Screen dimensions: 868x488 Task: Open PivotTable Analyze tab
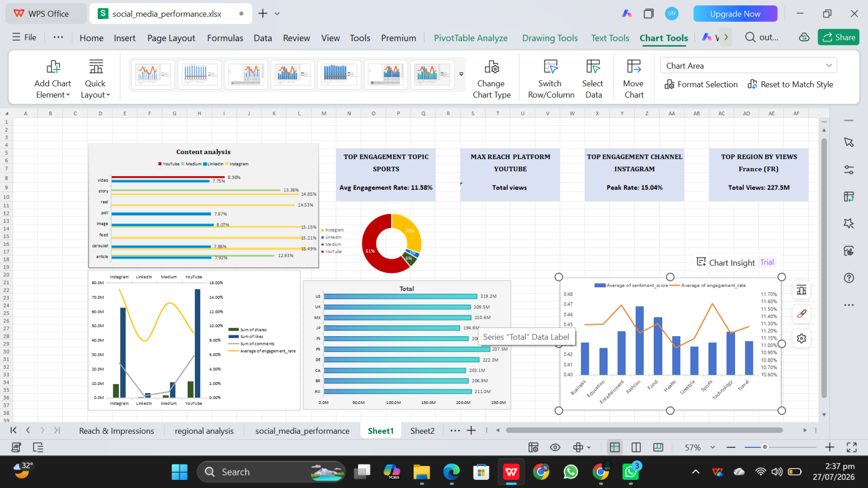[x=471, y=38]
